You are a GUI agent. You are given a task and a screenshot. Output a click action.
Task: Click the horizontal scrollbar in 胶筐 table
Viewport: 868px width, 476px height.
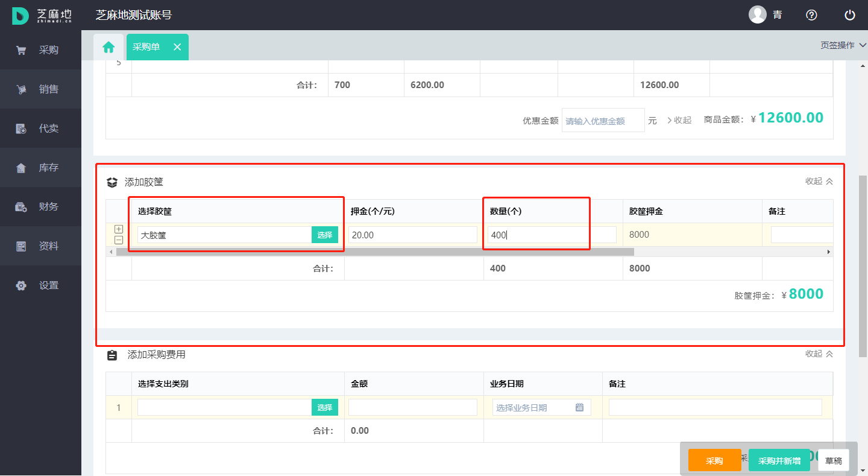point(375,252)
